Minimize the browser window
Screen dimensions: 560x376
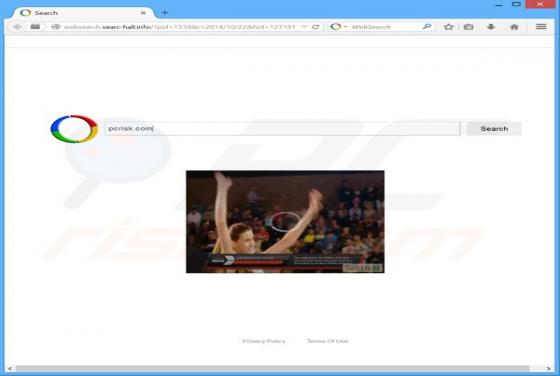[x=499, y=5]
